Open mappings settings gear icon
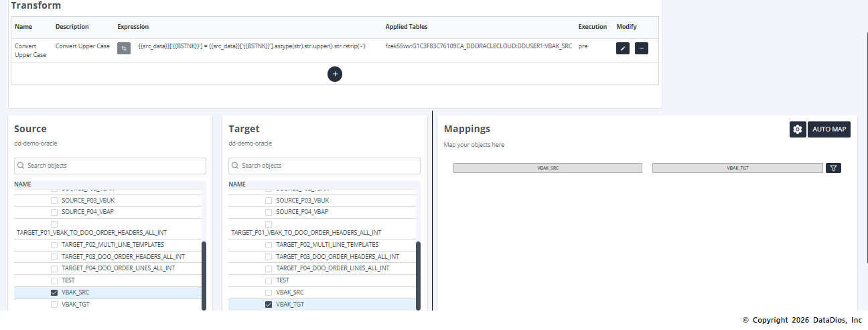The width and height of the screenshot is (868, 330). pos(797,129)
